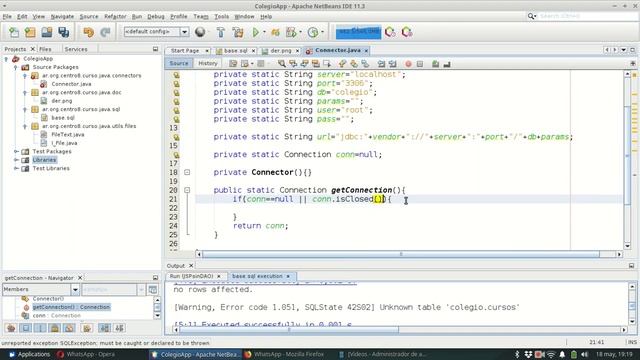The height and width of the screenshot is (360, 640).
Task: Expand the Test Packages node
Action: (x=16, y=151)
